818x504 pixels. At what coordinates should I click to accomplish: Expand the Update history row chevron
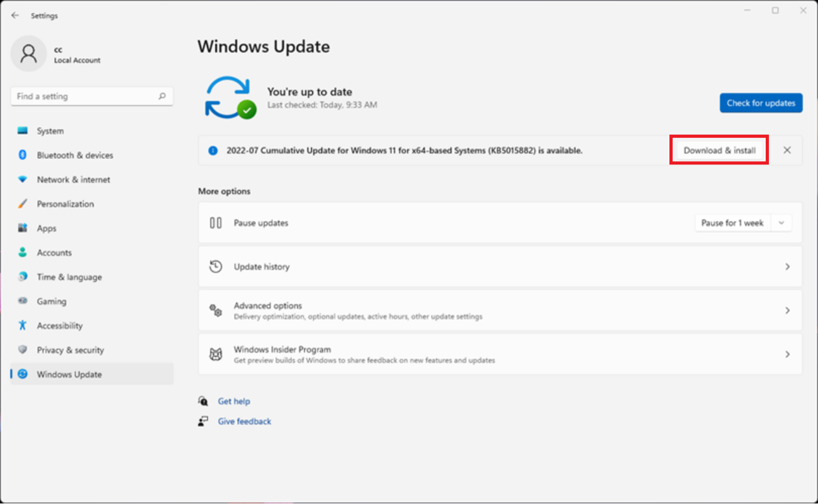(x=787, y=267)
